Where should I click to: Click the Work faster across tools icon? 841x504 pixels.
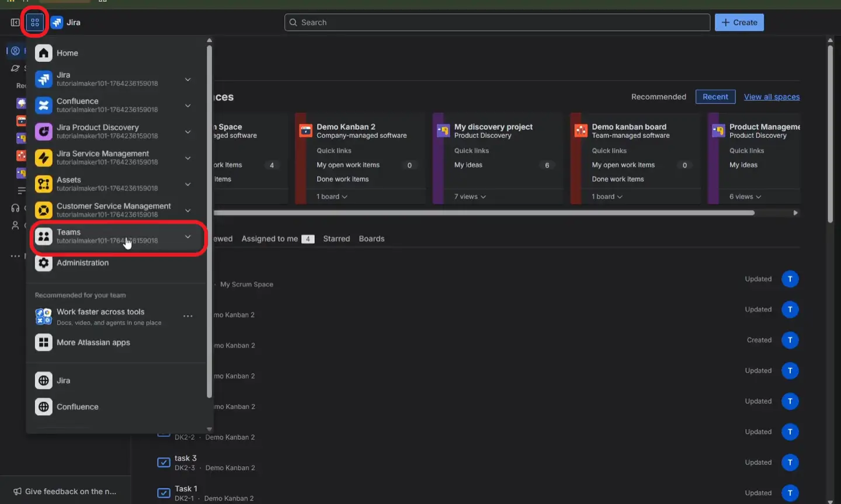44,317
